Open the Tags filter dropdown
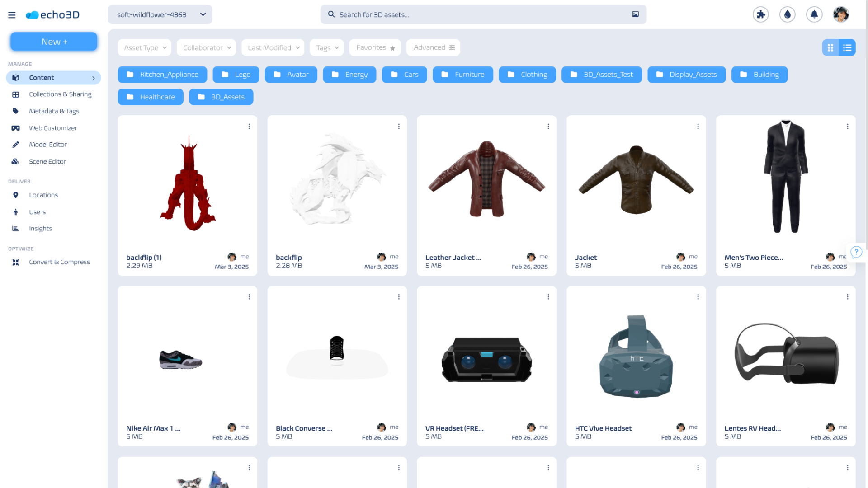 (327, 47)
